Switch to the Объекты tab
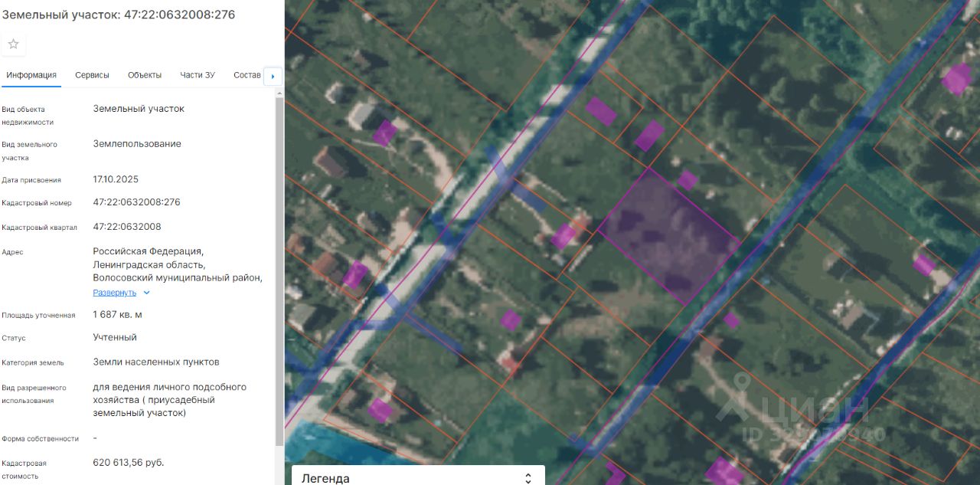Screen dimensions: 980x485 click(x=145, y=75)
